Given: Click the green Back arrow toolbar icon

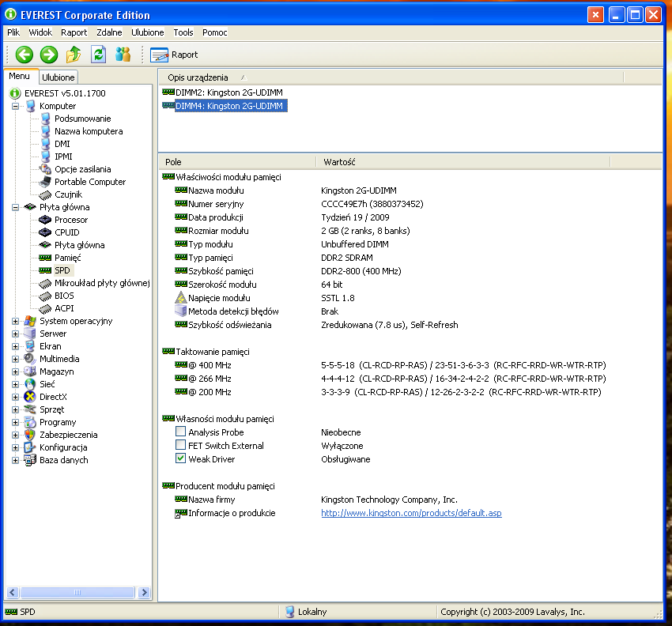Looking at the screenshot, I should (x=25, y=55).
